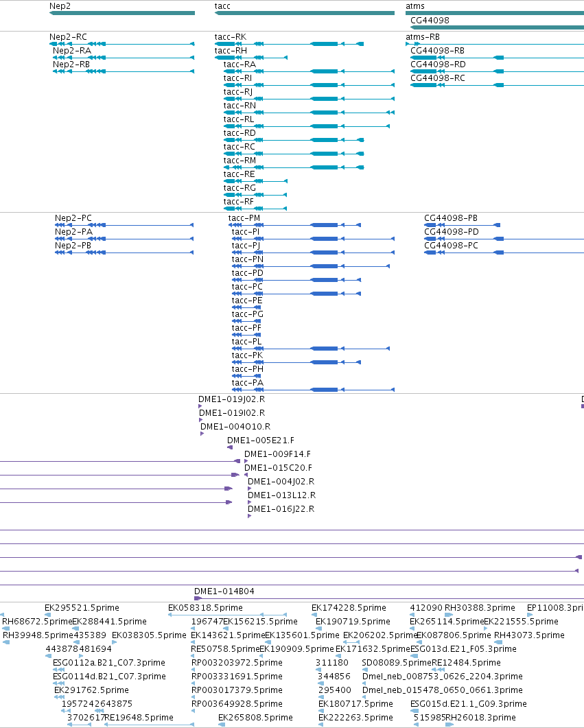Click the tacc-PN protein label
The image size is (584, 728).
click(x=248, y=259)
